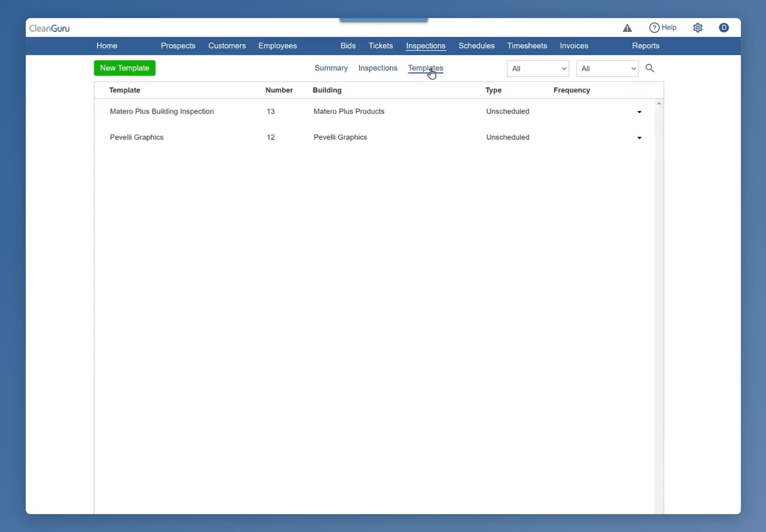Sort by the Number column header
Screen dimensions: 766x532
(279, 90)
